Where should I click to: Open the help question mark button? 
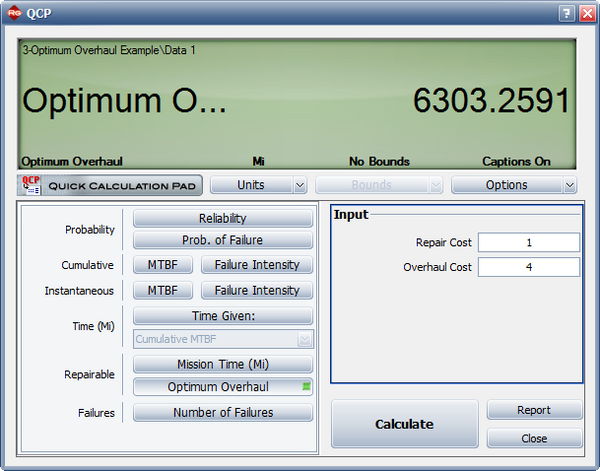point(566,14)
